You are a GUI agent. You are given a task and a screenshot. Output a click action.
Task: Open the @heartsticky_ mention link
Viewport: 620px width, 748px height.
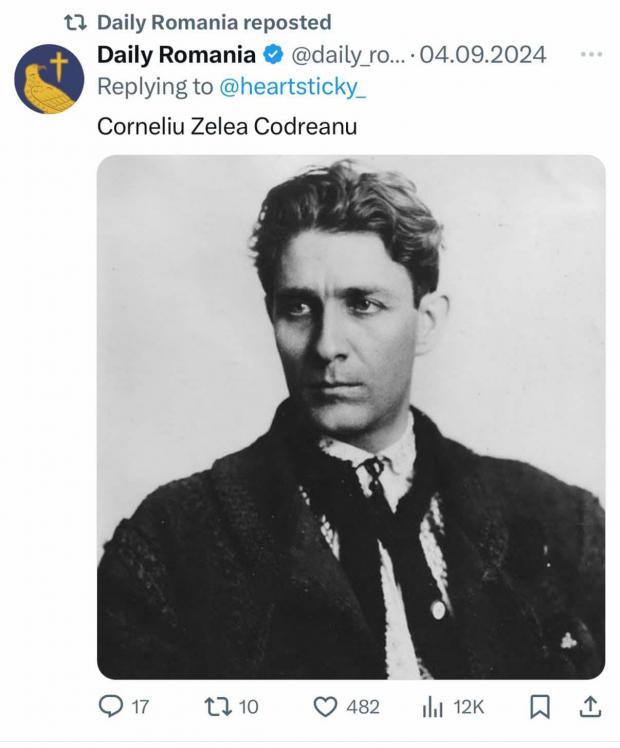293,87
